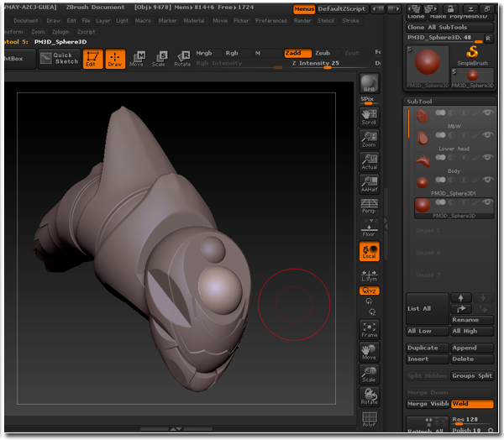Select the SimpleBrush tool icon
The width and height of the screenshot is (504, 440).
pyautogui.click(x=472, y=56)
